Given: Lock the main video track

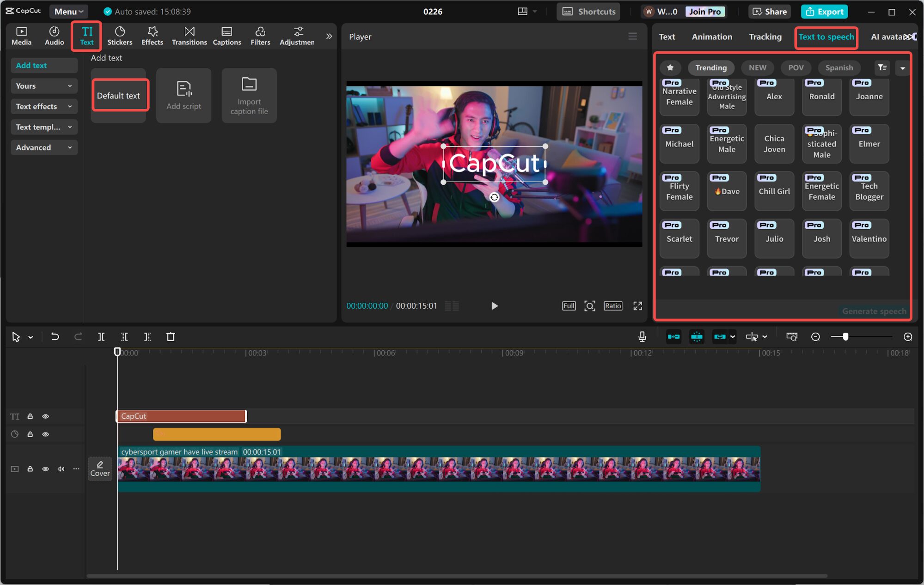Looking at the screenshot, I should pos(30,469).
